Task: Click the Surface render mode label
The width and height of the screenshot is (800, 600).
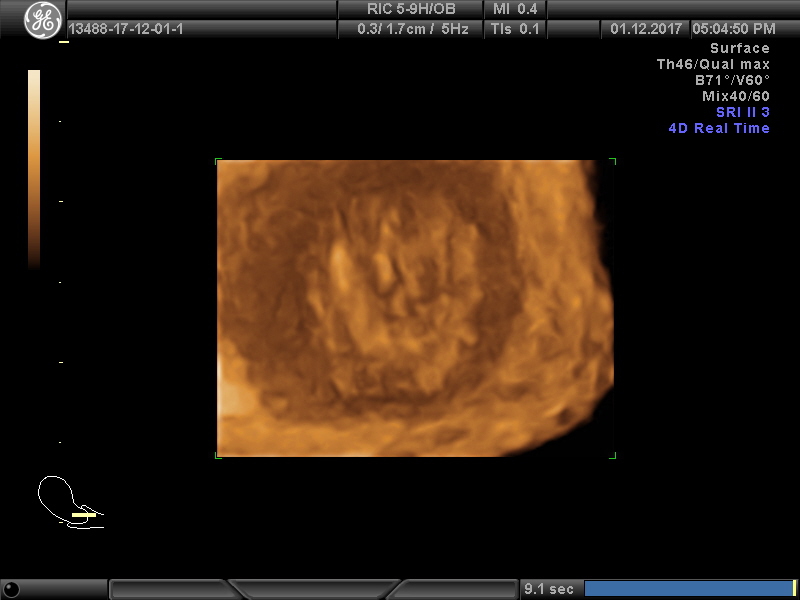Action: pyautogui.click(x=740, y=48)
